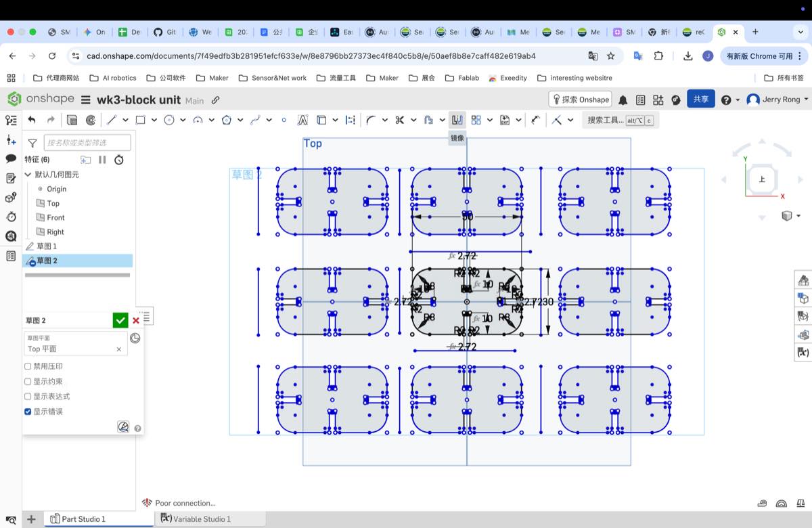Viewport: 812px width, 528px height.
Task: Open the regeneration time stopwatch icon
Action: (x=119, y=160)
